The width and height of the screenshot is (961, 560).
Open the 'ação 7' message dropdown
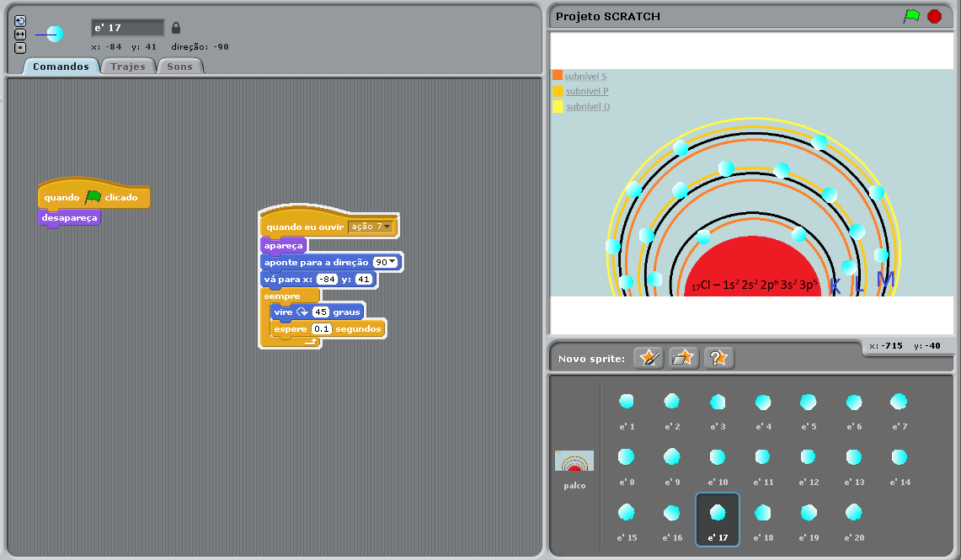pyautogui.click(x=371, y=227)
